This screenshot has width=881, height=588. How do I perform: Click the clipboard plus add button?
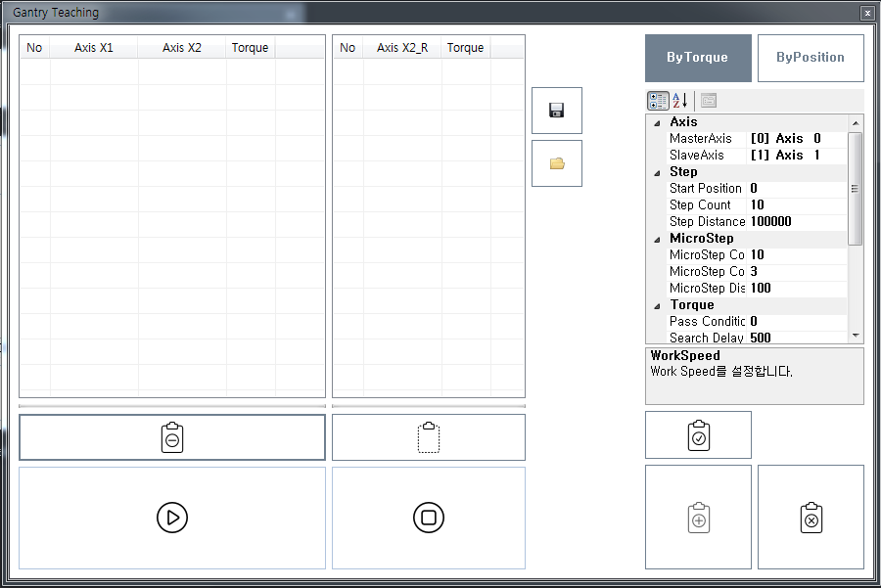(x=698, y=518)
